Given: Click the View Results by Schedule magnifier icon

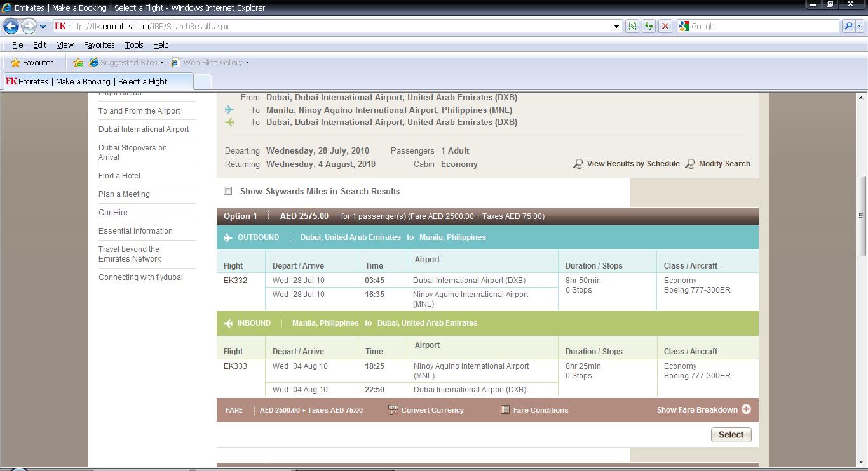Looking at the screenshot, I should (578, 164).
